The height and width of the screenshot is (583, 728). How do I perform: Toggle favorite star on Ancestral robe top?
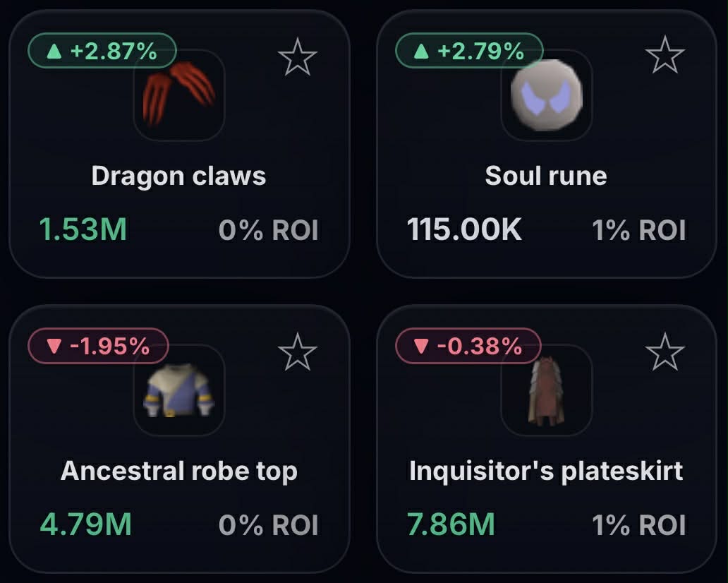298,352
